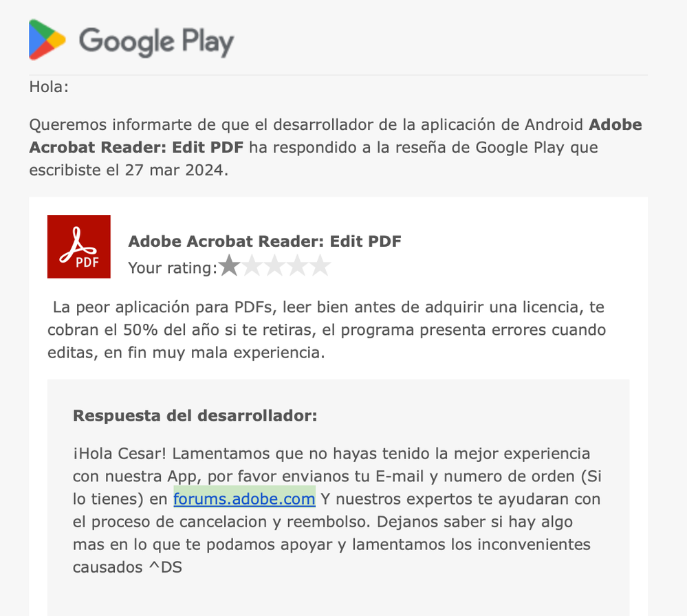Click the bold word Adobe in the intro paragraph
Viewport: 687px width, 616px height.
pos(615,125)
